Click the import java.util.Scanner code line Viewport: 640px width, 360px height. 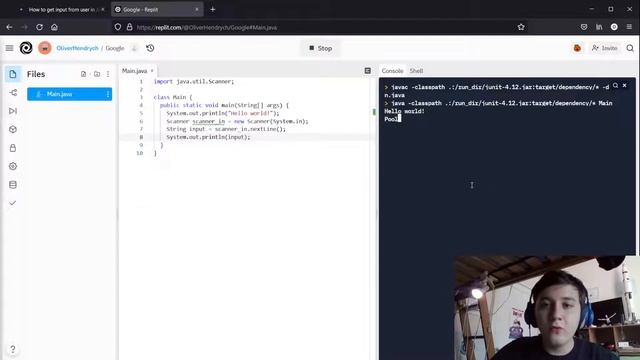point(194,82)
